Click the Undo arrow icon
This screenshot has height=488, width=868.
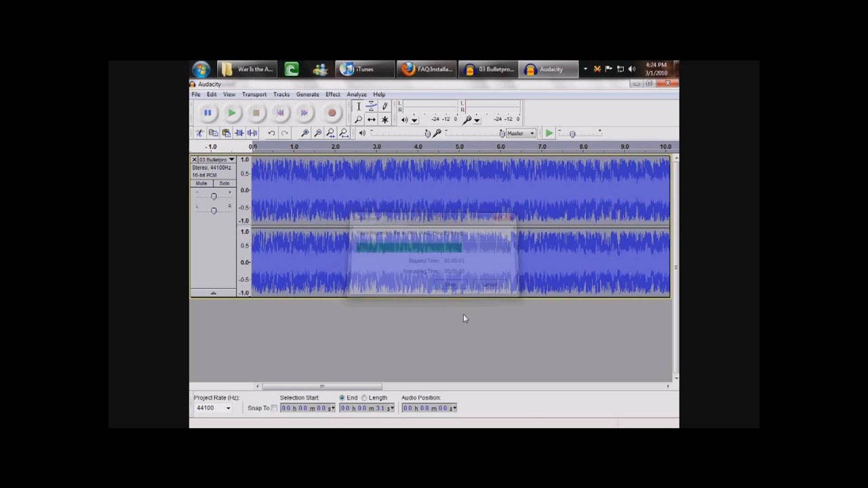pos(271,134)
